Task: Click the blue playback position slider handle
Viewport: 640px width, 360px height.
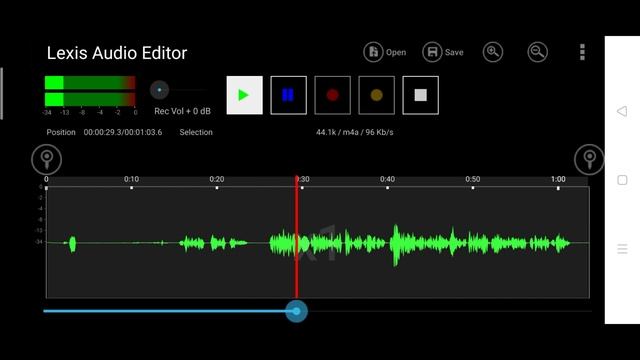Action: click(x=296, y=311)
